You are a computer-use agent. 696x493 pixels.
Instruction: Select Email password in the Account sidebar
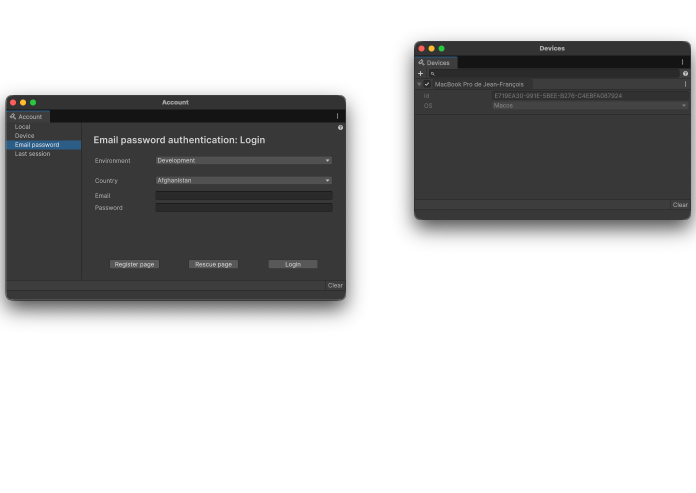pyautogui.click(x=44, y=145)
